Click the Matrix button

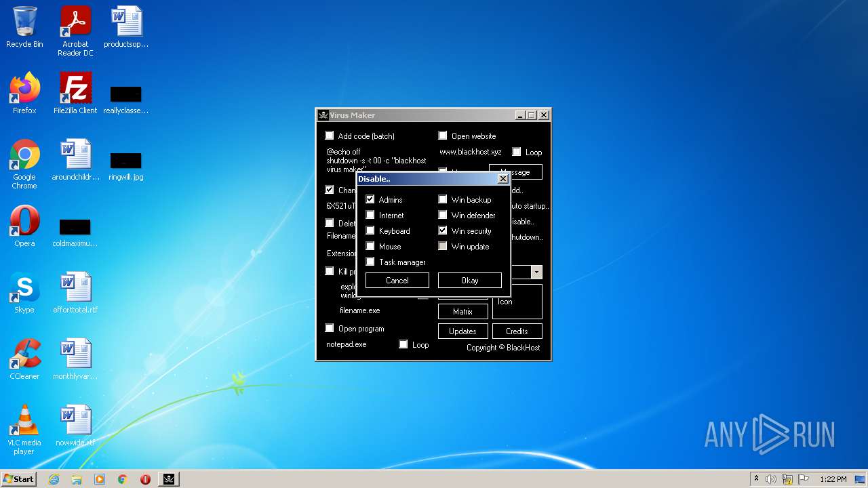point(462,311)
